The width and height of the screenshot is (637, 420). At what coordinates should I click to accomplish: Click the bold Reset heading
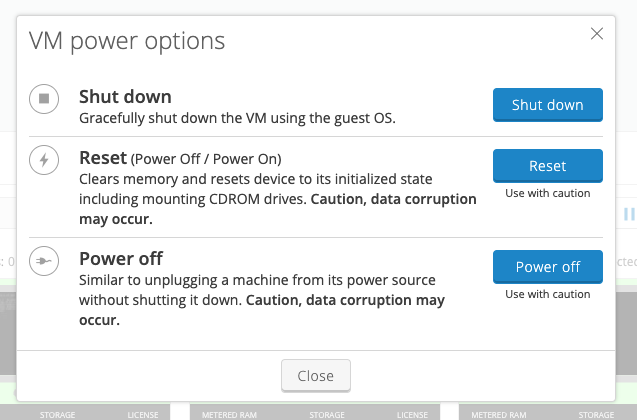[x=103, y=158]
